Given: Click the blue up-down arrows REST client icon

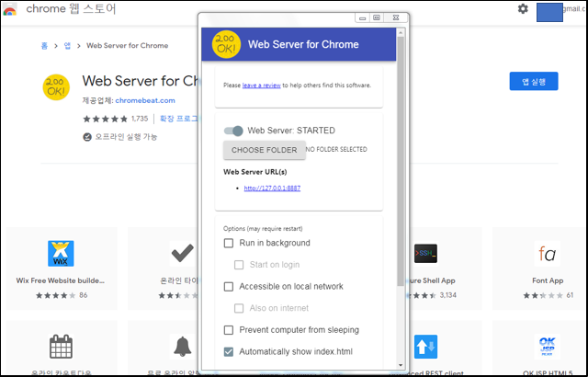Looking at the screenshot, I should click(425, 347).
